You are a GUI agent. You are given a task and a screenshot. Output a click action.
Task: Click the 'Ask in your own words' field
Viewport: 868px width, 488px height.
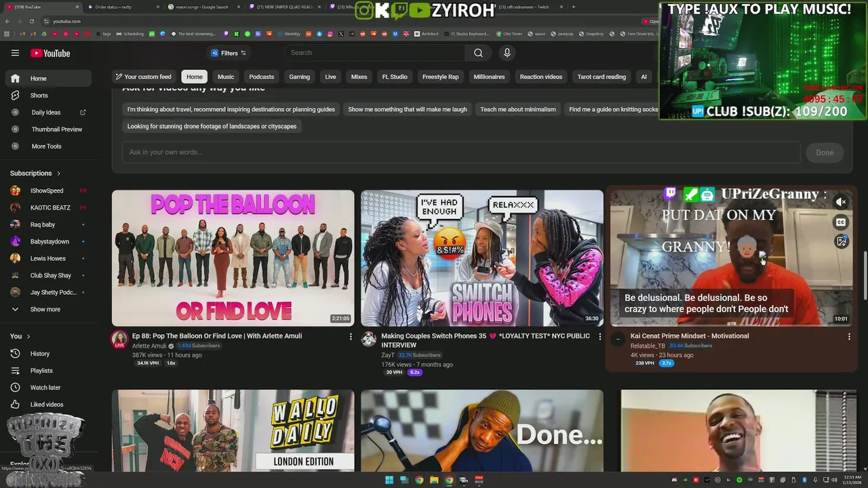point(461,152)
